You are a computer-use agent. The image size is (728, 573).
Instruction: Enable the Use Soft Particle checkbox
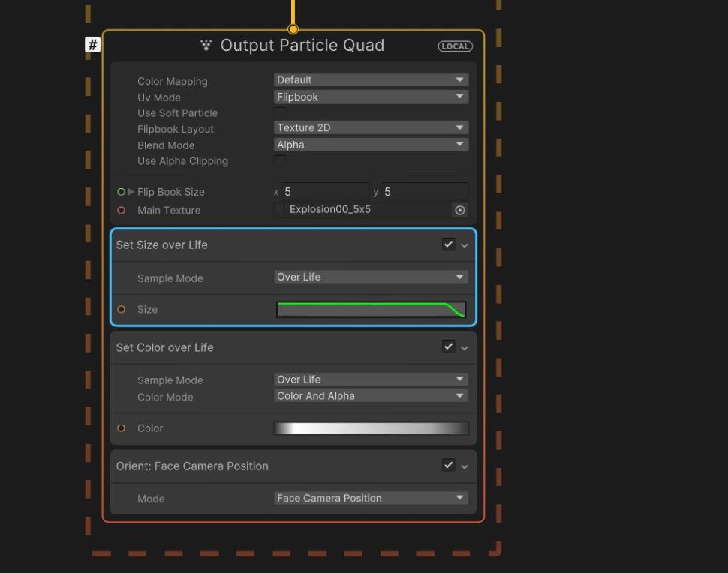[x=281, y=112]
